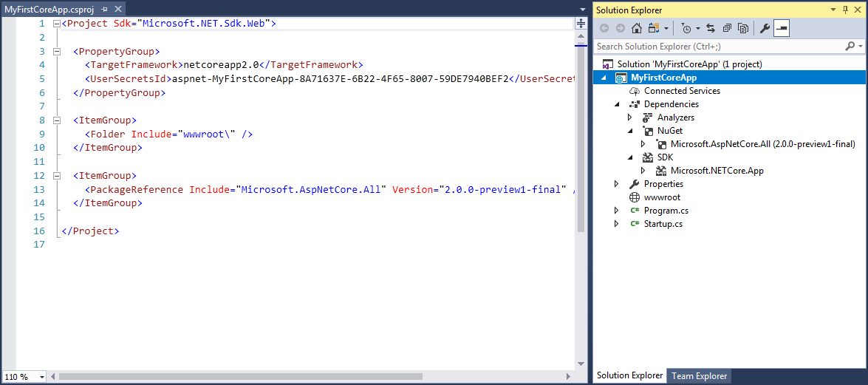Expand the Microsoft.AspNetCore.All package node
Screen dimensions: 868x385
(643, 144)
